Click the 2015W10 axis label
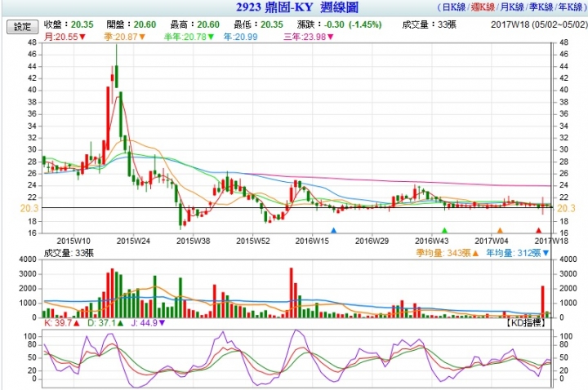Viewport: 588px width, 390px height. (x=73, y=241)
